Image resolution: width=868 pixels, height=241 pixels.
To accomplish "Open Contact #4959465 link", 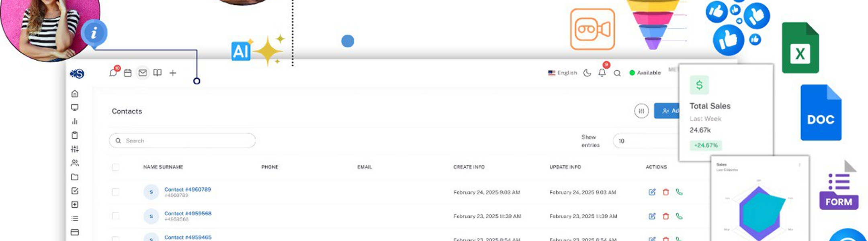I will click(x=188, y=237).
